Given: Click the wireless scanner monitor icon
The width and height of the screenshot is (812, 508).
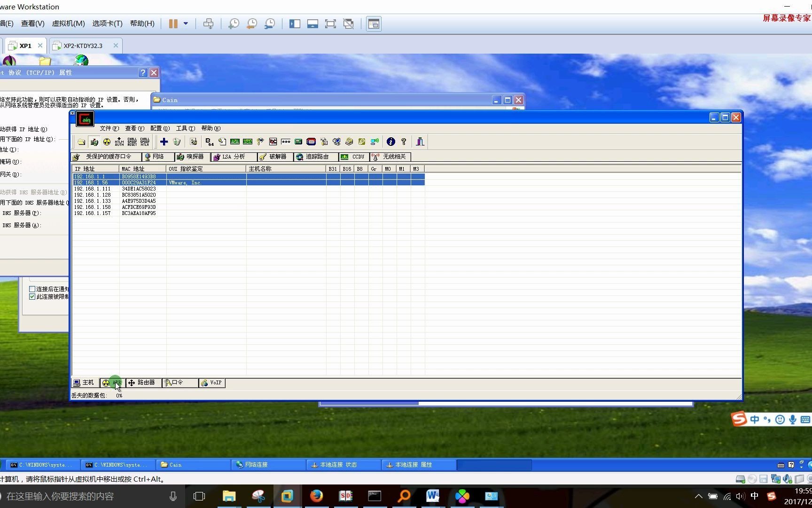Looking at the screenshot, I should pyautogui.click(x=375, y=142).
